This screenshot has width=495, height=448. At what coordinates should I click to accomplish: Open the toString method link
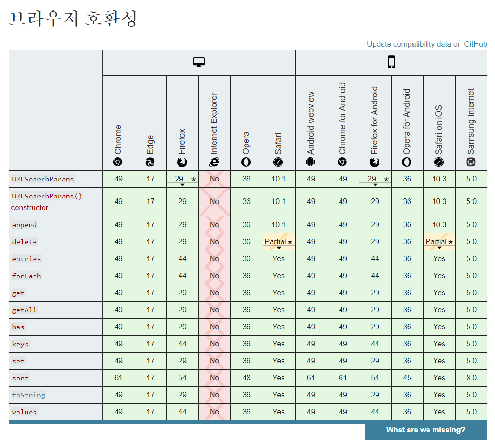[x=28, y=395]
